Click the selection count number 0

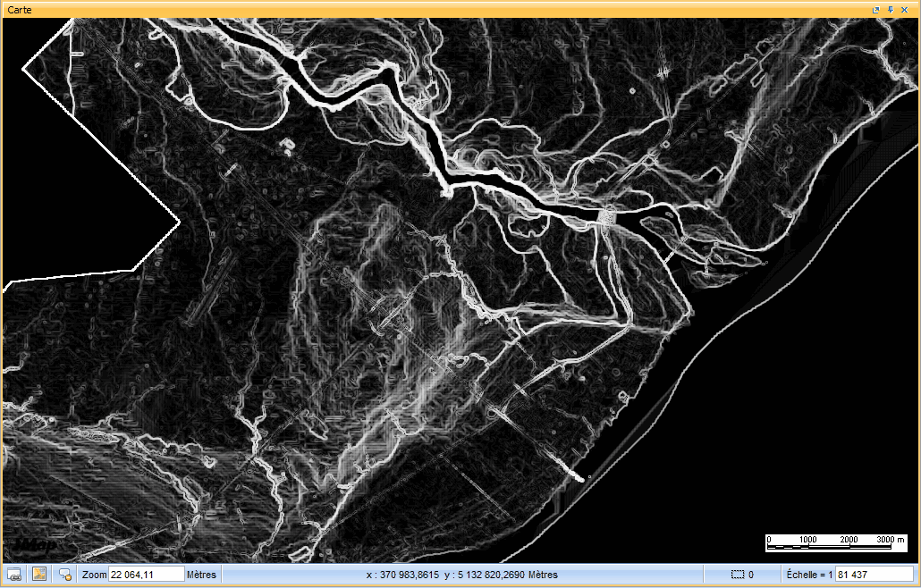751,575
